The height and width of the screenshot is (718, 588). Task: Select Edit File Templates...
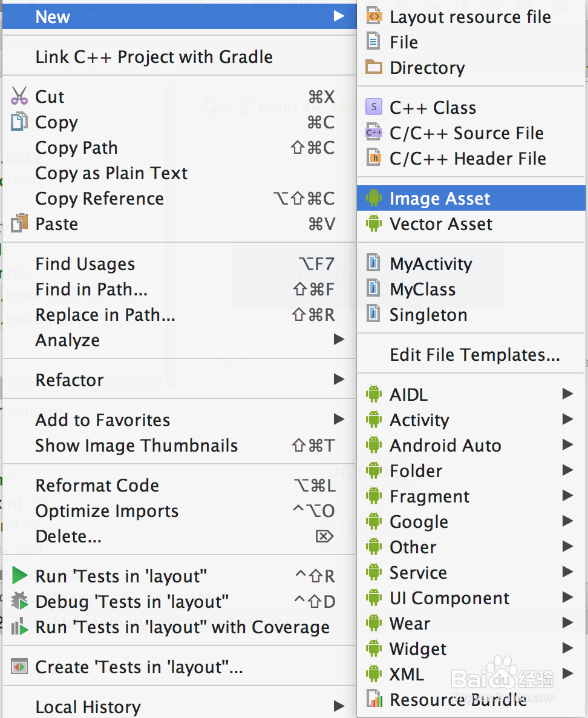click(471, 354)
